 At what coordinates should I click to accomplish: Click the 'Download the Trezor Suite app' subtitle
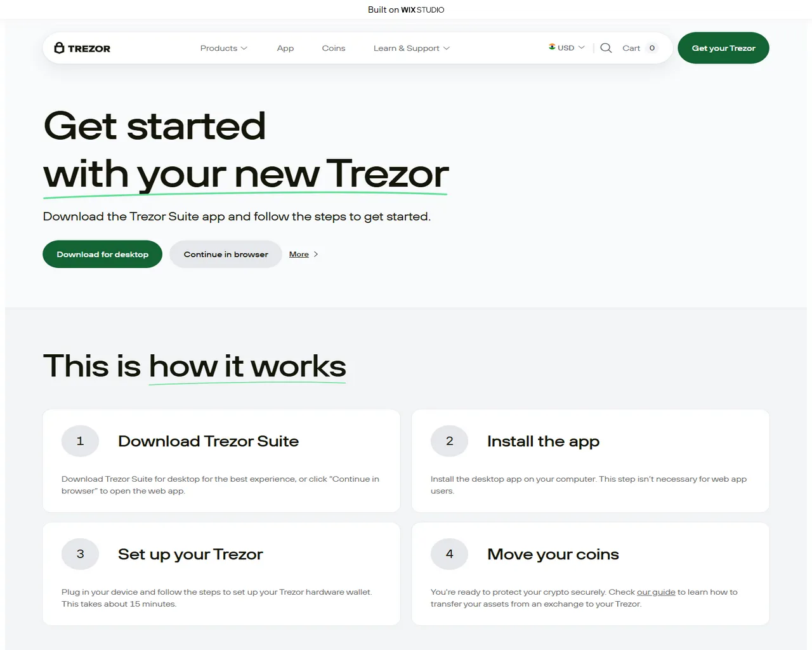click(x=237, y=216)
